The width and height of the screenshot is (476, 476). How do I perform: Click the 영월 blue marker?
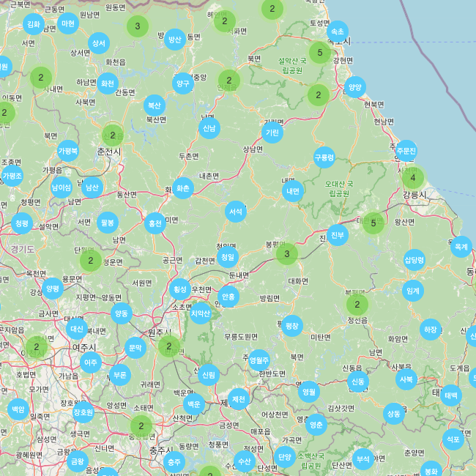click(x=309, y=392)
